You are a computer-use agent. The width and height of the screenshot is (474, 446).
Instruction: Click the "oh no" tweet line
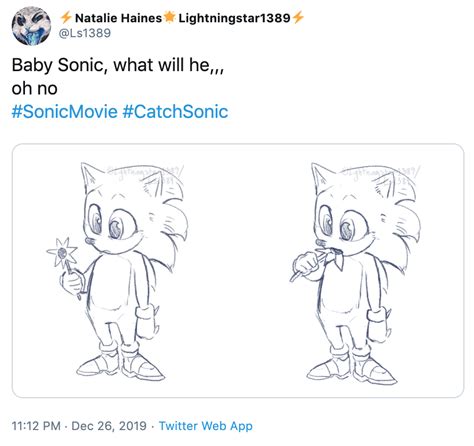(x=35, y=88)
